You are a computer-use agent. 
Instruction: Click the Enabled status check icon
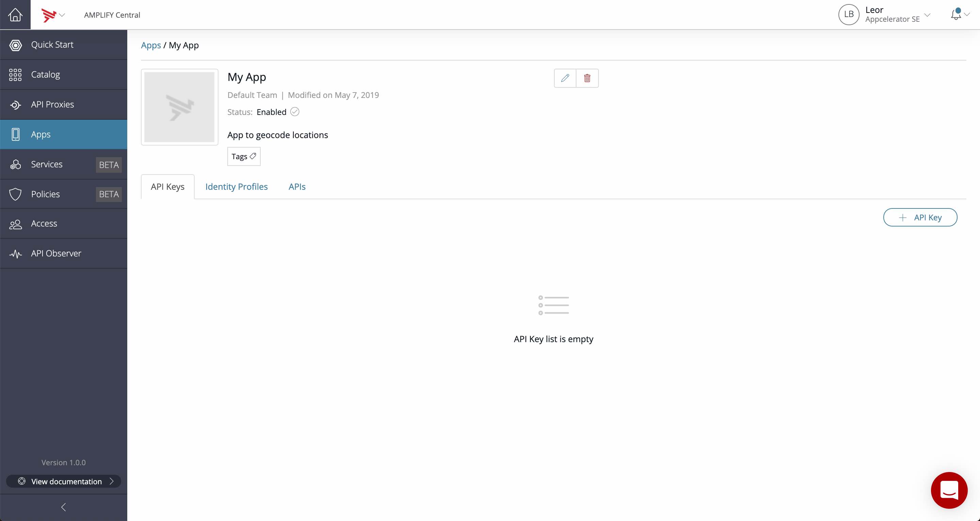294,112
